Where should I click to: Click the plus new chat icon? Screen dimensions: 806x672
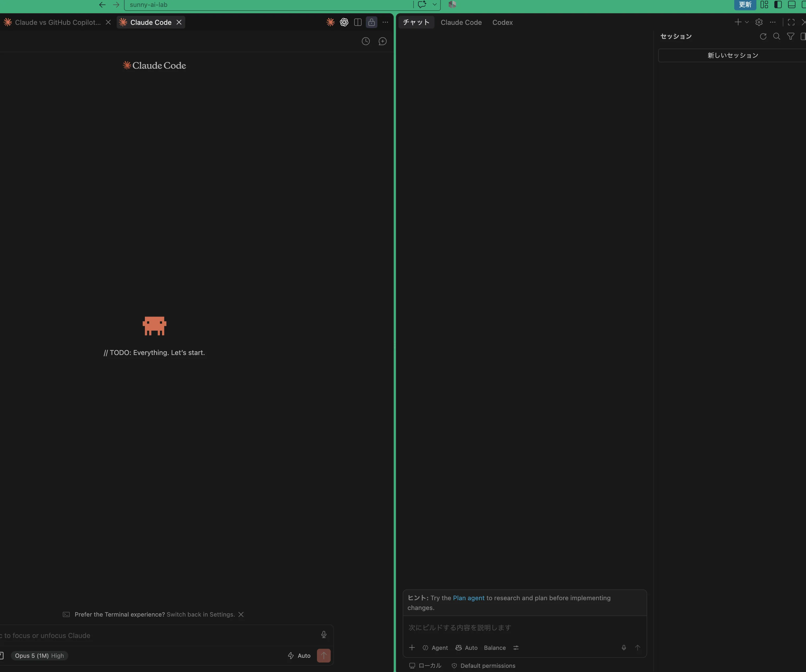coord(738,22)
